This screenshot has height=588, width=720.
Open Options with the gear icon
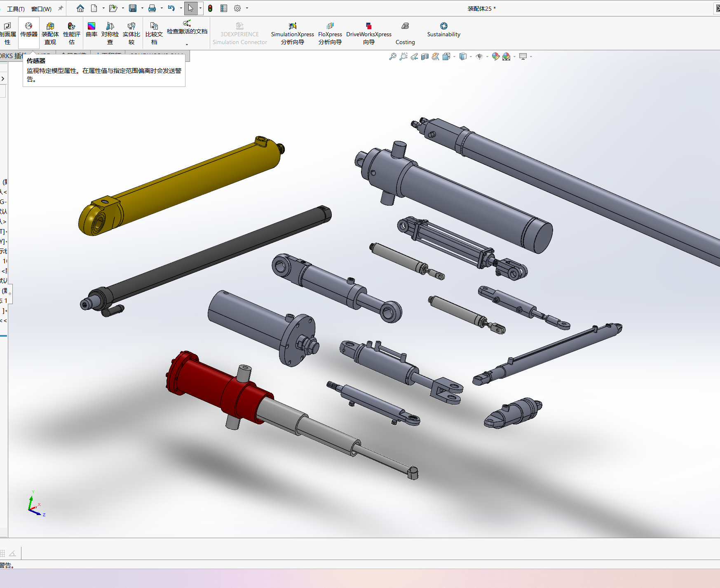click(237, 8)
